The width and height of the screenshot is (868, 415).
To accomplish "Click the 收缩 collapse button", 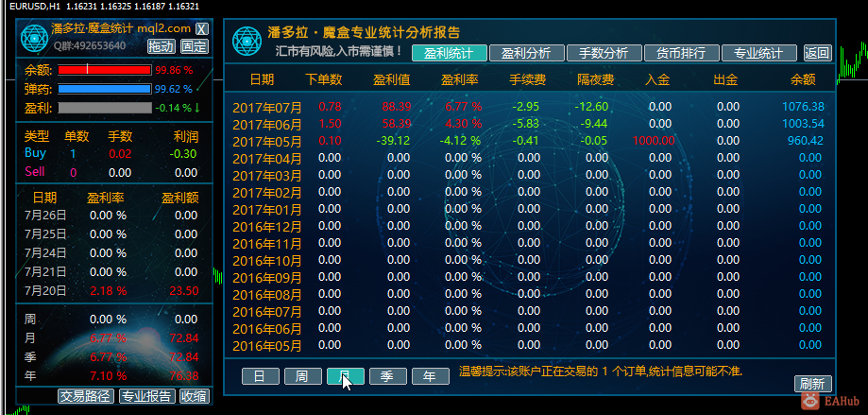I will 195,395.
